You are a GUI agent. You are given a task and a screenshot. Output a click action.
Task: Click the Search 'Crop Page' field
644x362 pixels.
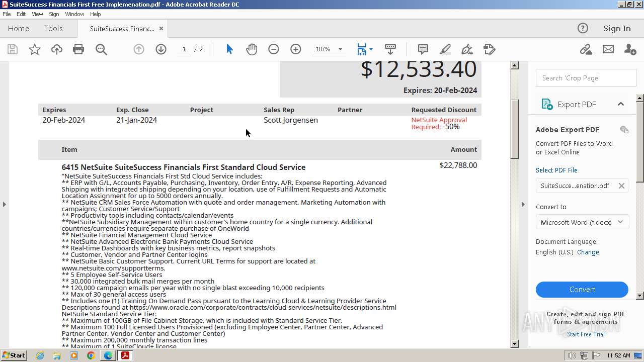(x=586, y=78)
